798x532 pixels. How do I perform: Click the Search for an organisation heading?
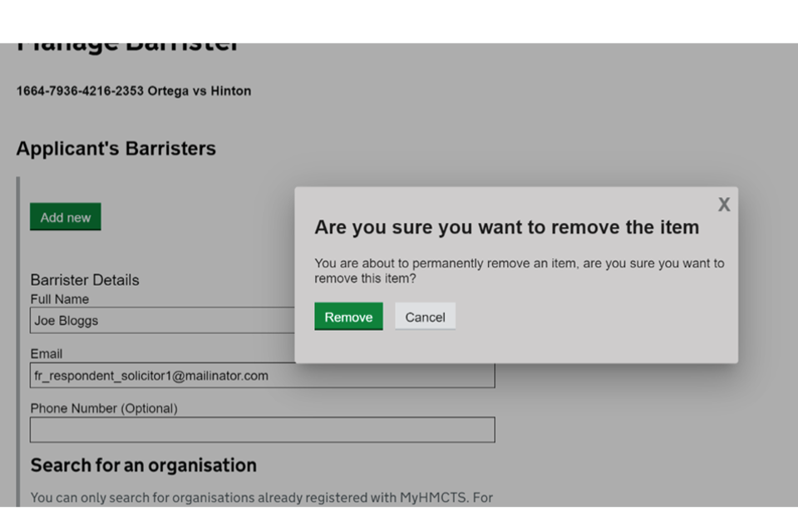[x=143, y=465]
